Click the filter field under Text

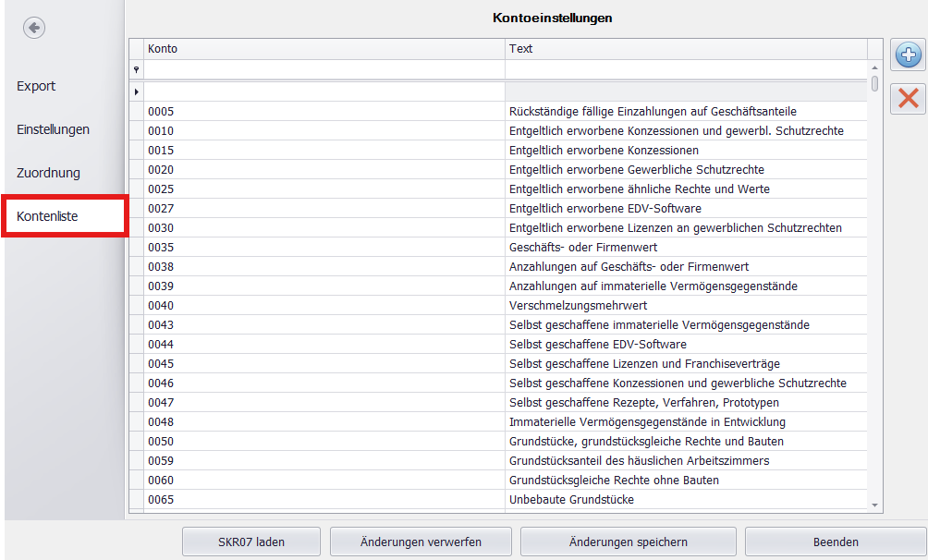coord(684,69)
